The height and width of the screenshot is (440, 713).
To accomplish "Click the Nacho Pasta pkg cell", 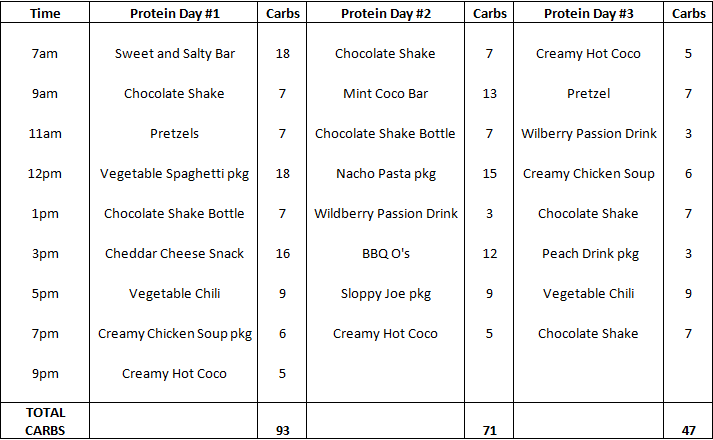I will point(385,173).
